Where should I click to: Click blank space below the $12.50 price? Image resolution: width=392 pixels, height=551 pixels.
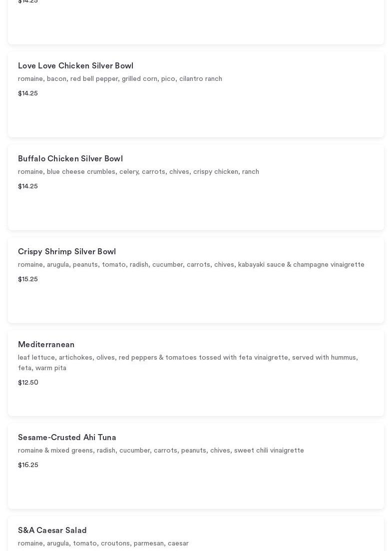pos(196,401)
